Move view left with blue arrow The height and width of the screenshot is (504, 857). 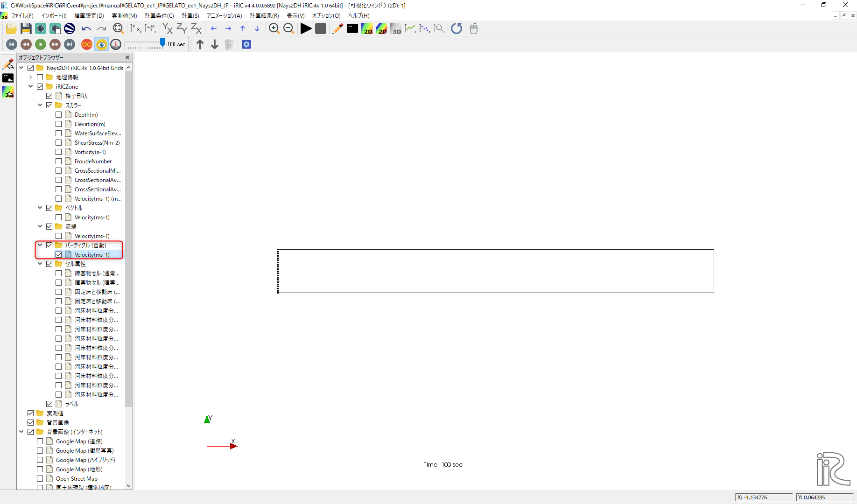(x=214, y=29)
